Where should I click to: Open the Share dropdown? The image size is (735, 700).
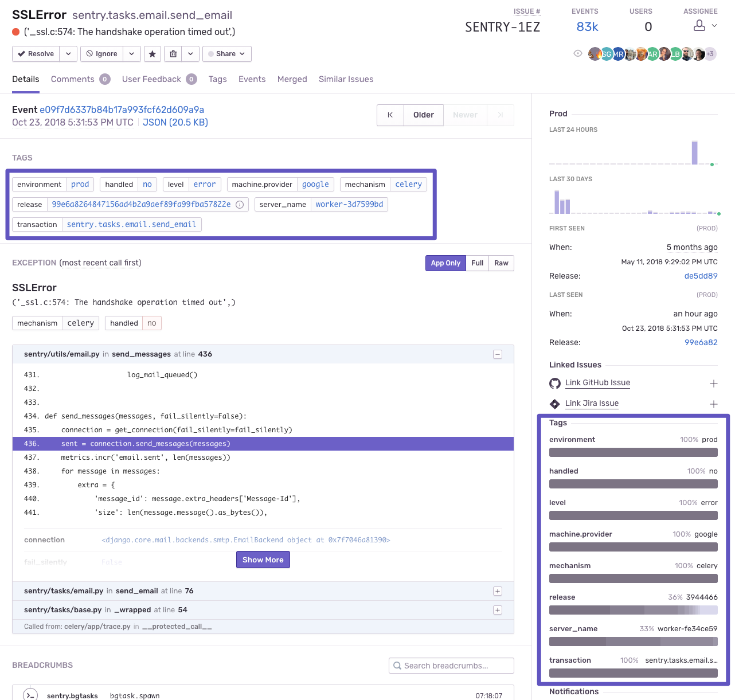point(226,54)
